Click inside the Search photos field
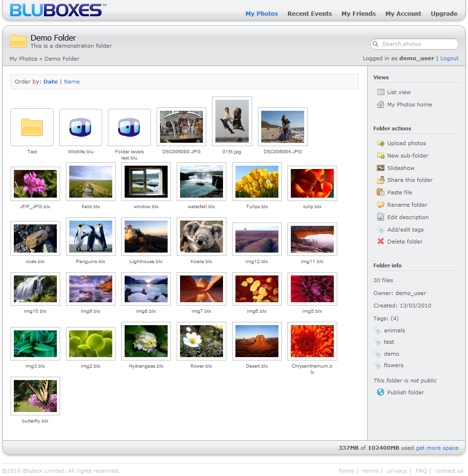 coord(415,44)
